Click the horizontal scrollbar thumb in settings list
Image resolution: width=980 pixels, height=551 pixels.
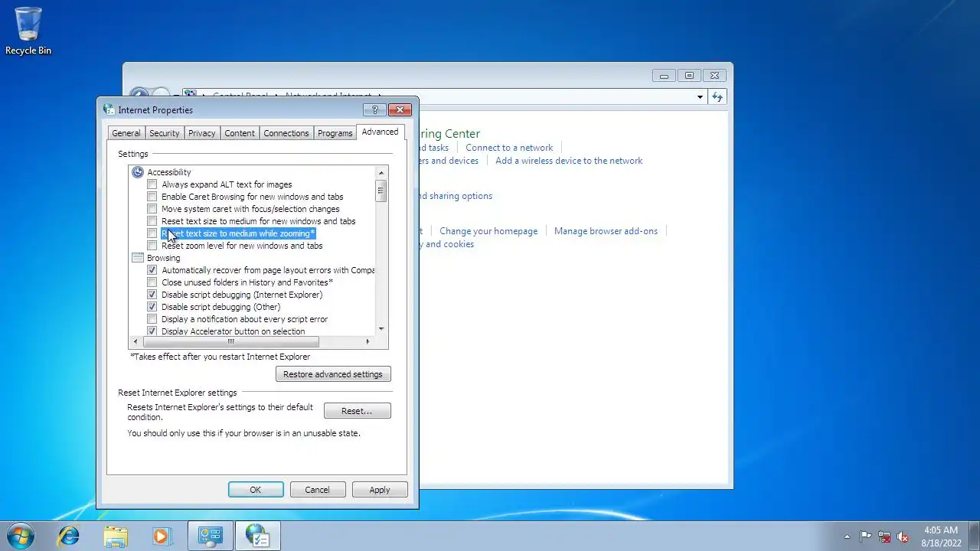pos(230,341)
